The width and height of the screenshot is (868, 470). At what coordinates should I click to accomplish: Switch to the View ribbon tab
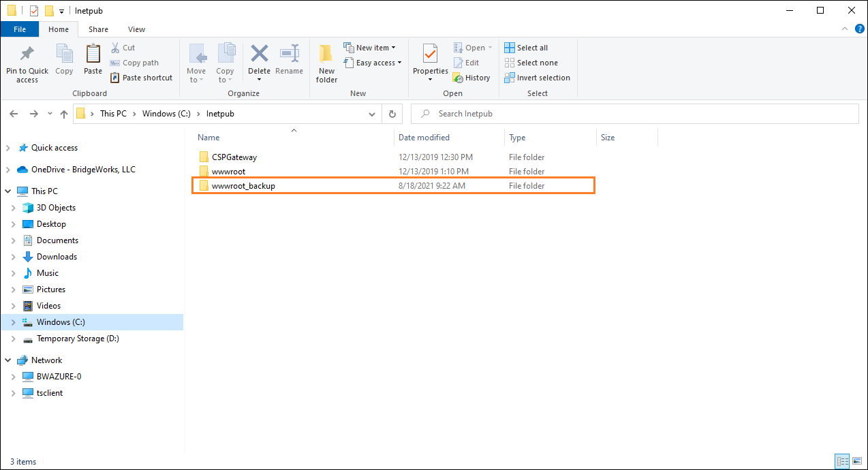click(x=136, y=29)
